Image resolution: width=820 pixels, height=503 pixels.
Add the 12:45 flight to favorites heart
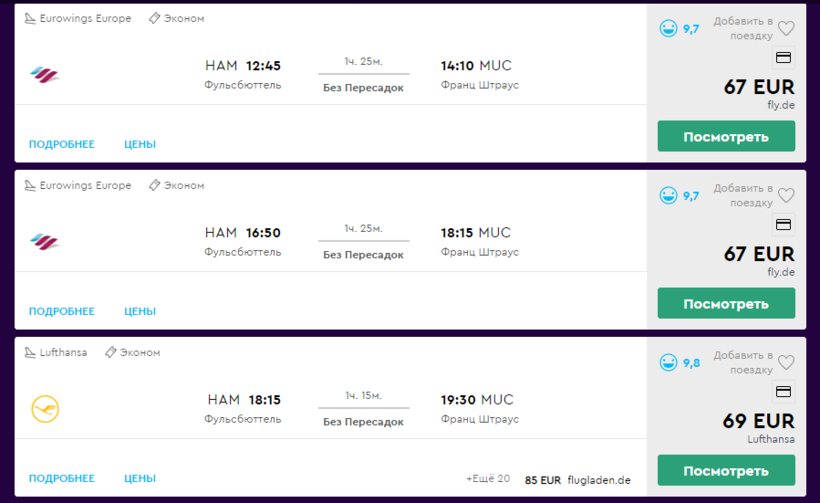coord(786,29)
